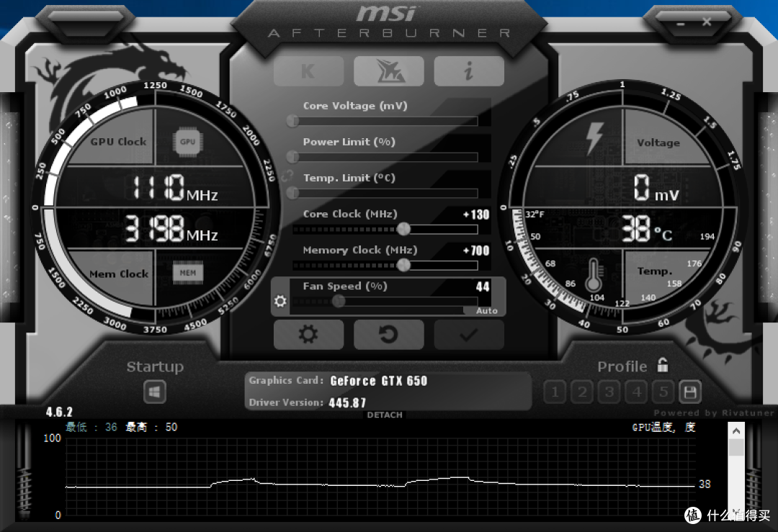This screenshot has width=778, height=532.
Task: Open fan speed settings gear icon
Action: (x=280, y=301)
